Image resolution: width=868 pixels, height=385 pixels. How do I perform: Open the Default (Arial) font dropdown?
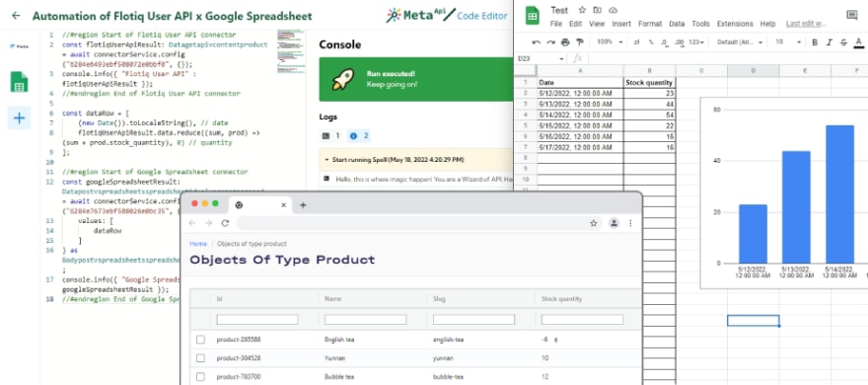tap(739, 42)
